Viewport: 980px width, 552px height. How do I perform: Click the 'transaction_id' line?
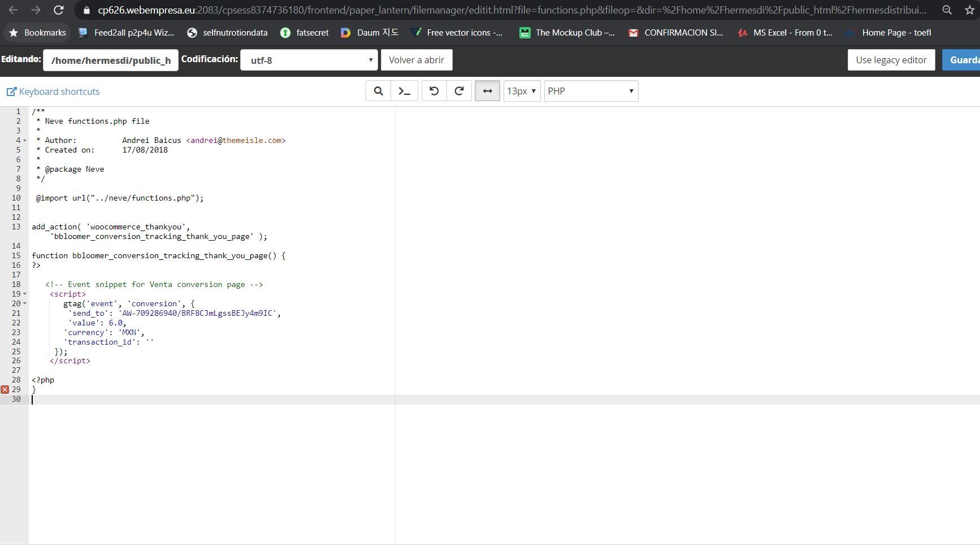(109, 342)
